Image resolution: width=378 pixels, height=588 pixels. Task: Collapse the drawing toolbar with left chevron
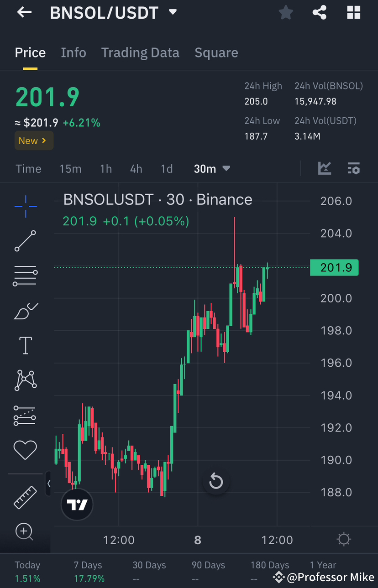[49, 484]
